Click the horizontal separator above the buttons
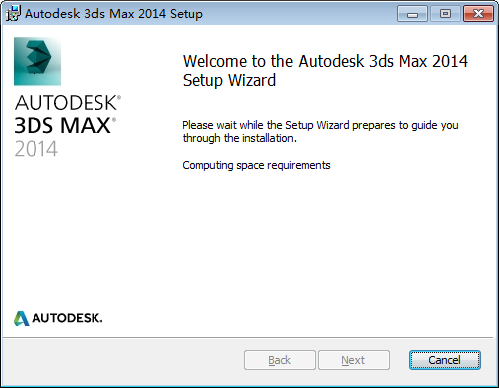This screenshot has height=388, width=499. 248,337
